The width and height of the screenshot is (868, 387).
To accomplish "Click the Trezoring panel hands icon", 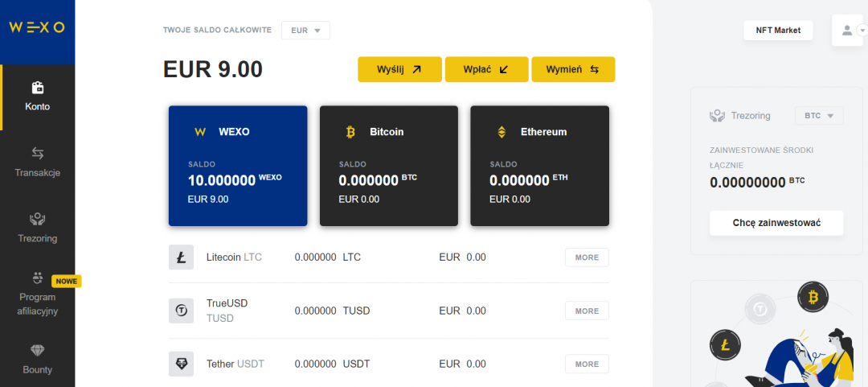I will click(x=717, y=116).
